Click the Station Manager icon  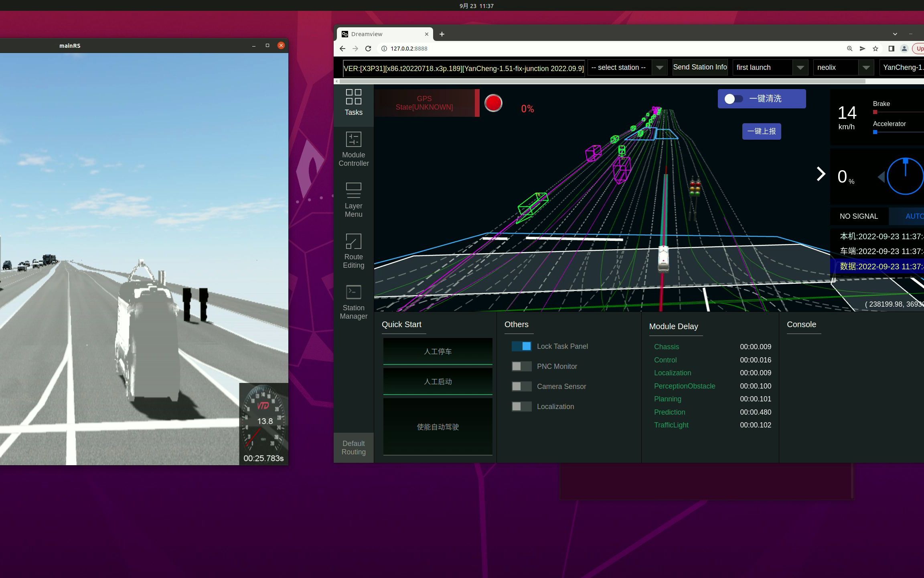(353, 301)
